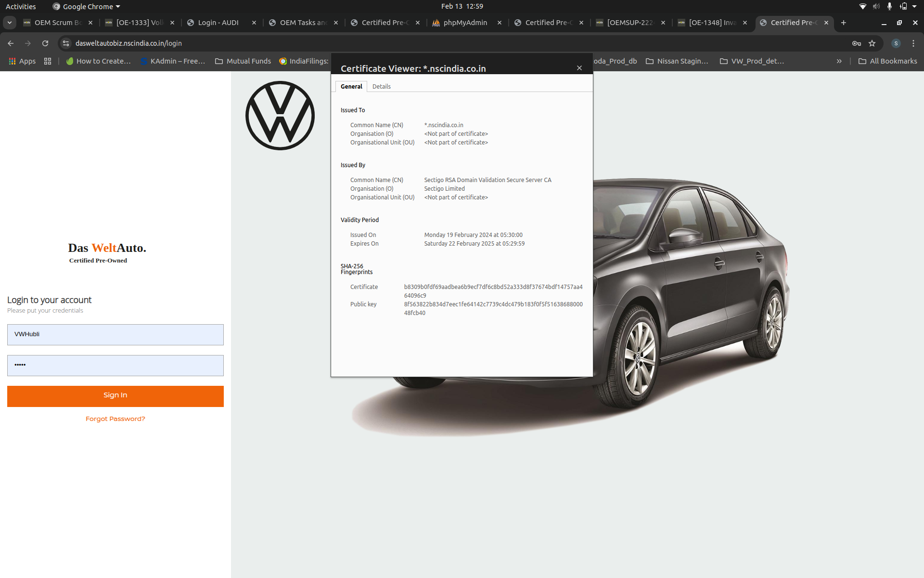The image size is (924, 578).
Task: Go back using the browser back arrow
Action: [11, 43]
